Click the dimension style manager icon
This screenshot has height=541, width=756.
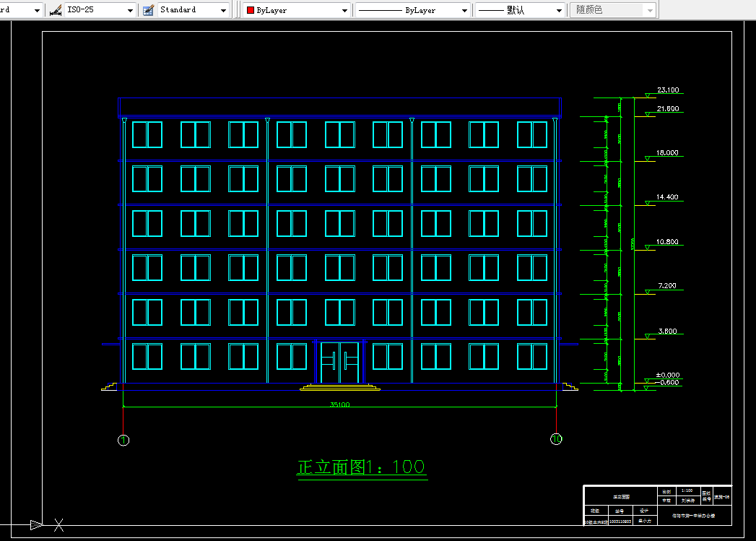point(56,10)
